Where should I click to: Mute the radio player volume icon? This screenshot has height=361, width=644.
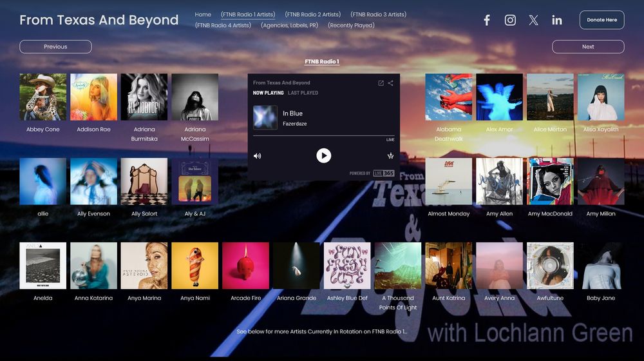pyautogui.click(x=258, y=156)
